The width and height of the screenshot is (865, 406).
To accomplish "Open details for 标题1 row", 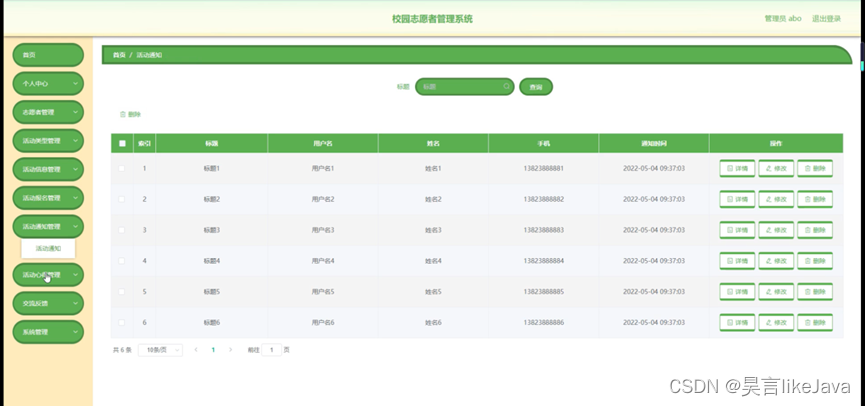I will tap(737, 168).
